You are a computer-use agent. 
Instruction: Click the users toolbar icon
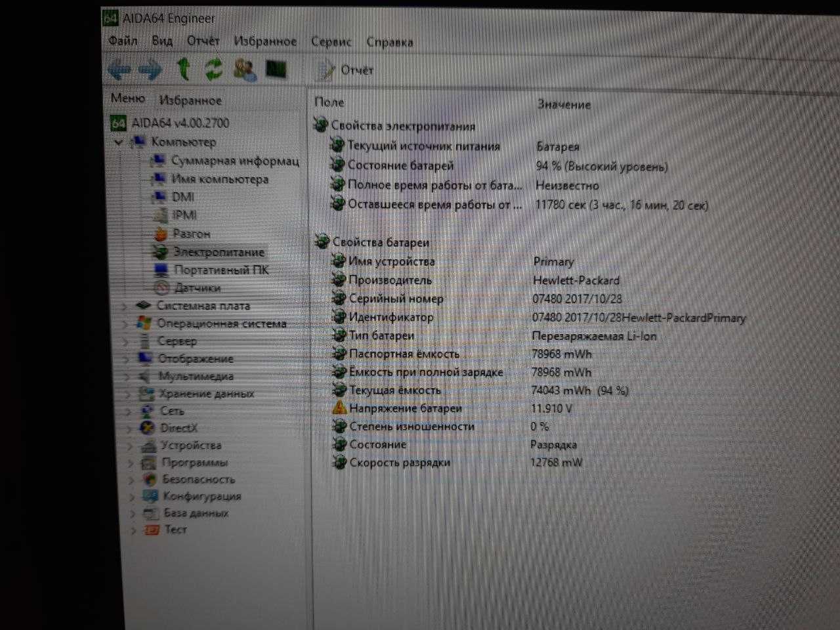point(245,70)
